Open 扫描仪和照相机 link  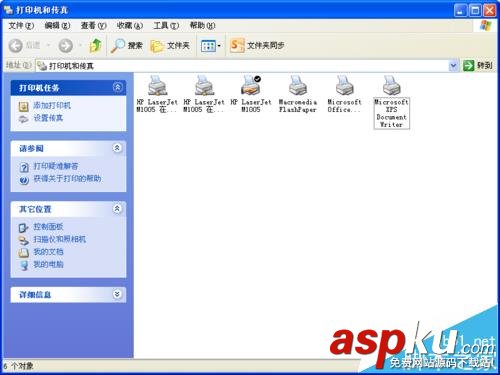pyautogui.click(x=60, y=239)
